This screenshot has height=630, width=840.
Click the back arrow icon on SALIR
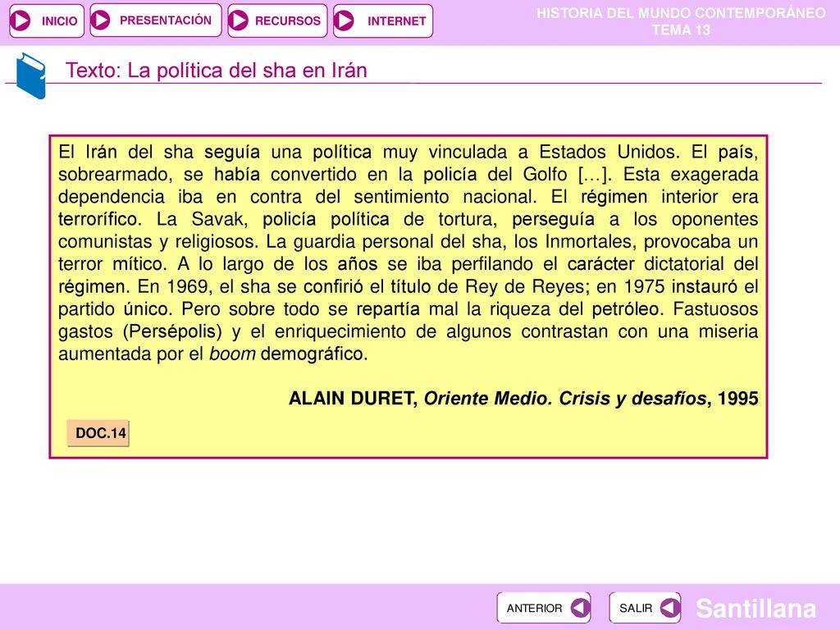pos(669,608)
